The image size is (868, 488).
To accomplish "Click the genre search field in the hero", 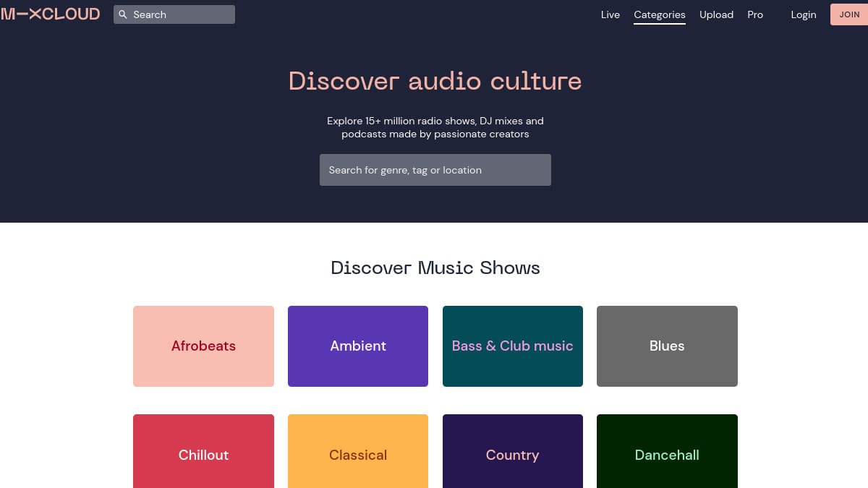I will click(435, 170).
